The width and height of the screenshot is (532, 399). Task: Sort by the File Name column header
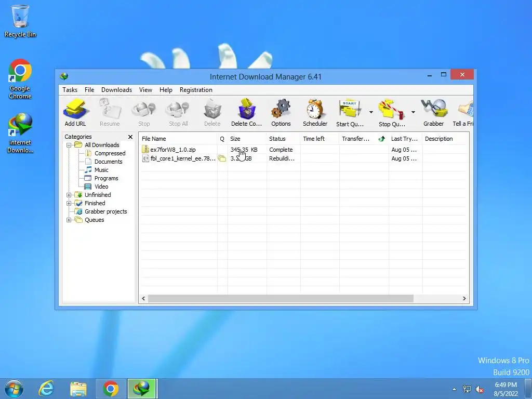pyautogui.click(x=178, y=139)
